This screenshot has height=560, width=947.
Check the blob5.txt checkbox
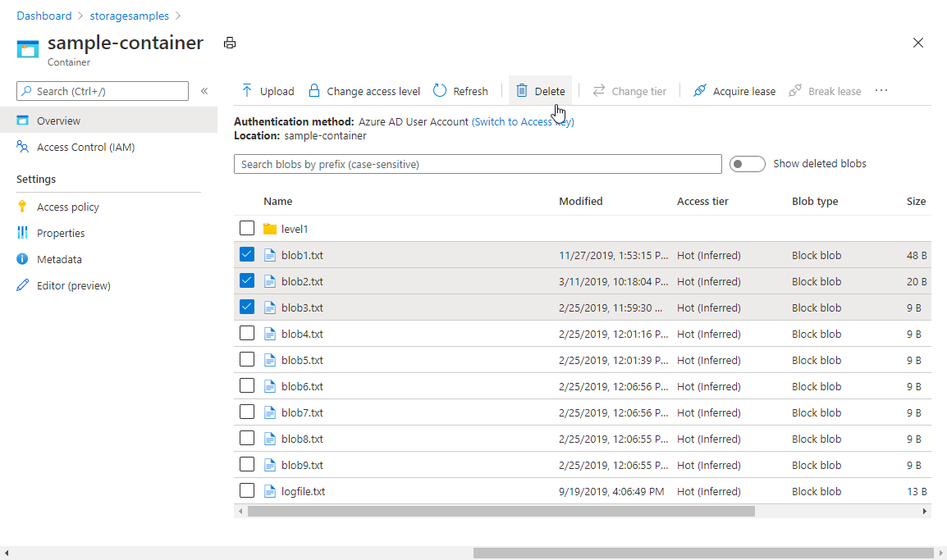pos(247,359)
